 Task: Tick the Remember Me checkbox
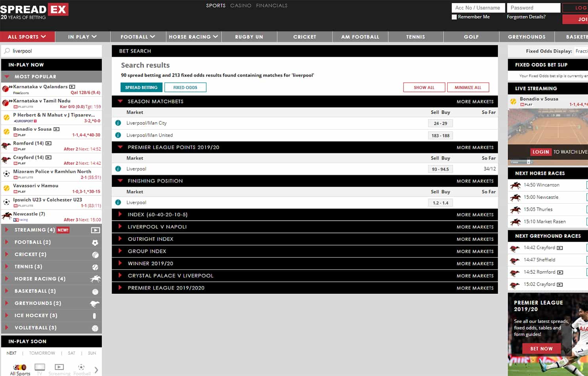454,17
